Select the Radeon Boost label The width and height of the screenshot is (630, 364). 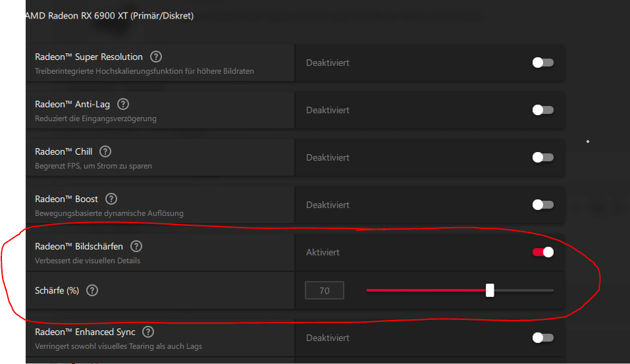click(x=66, y=199)
